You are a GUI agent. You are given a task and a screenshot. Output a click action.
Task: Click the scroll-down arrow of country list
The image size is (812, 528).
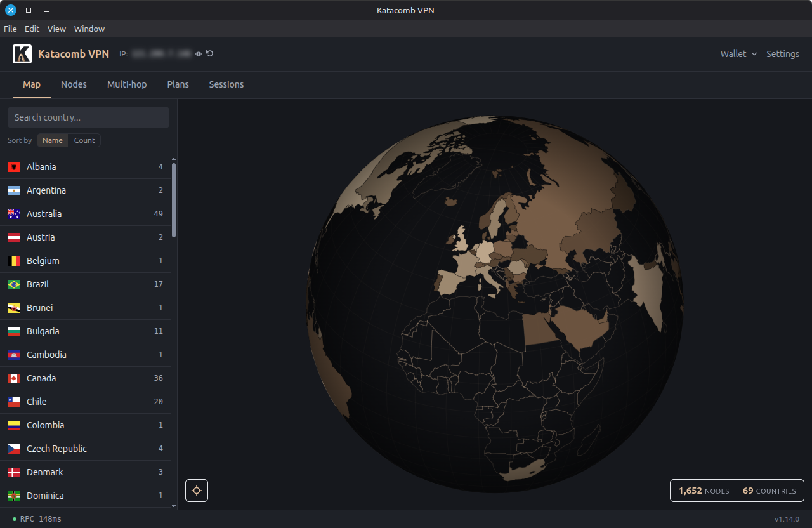174,506
